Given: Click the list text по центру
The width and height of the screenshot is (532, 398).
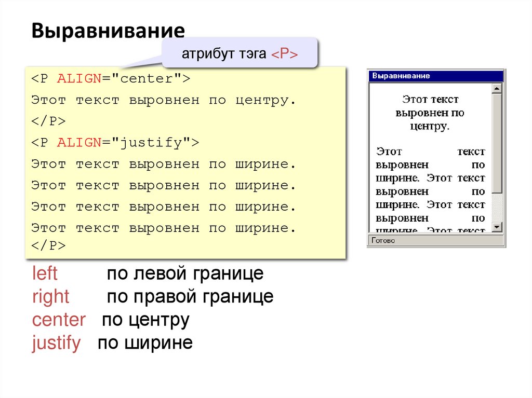Looking at the screenshot, I should [x=146, y=320].
